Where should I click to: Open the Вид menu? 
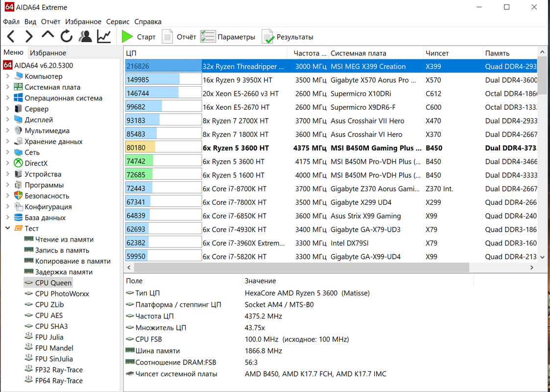coord(30,22)
